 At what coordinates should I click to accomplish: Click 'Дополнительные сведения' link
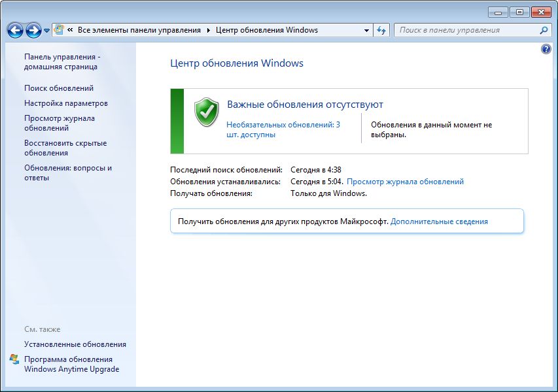click(x=439, y=221)
